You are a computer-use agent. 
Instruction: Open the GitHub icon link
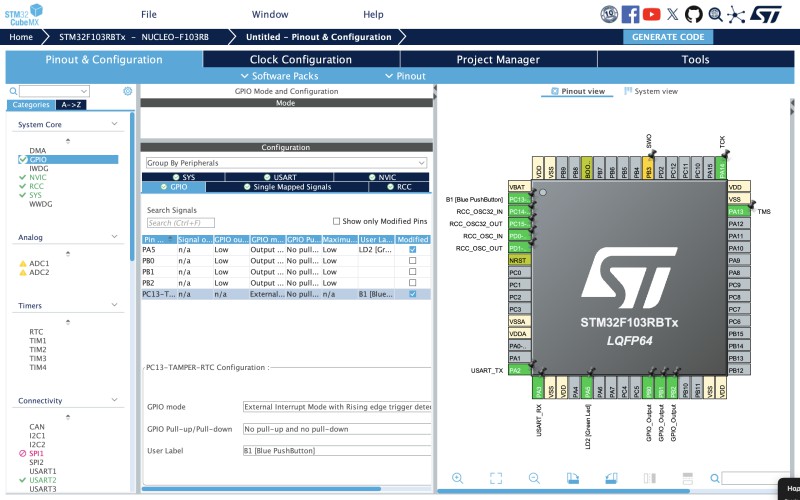[x=693, y=14]
